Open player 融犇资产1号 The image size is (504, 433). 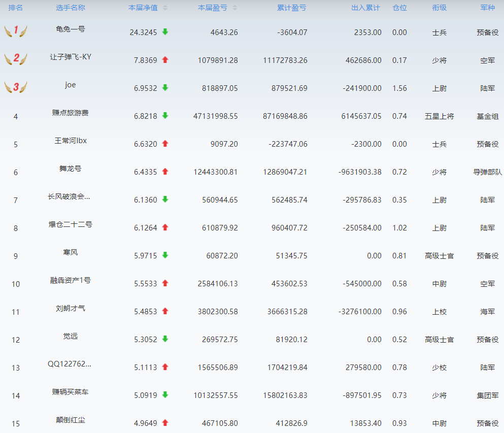(71, 280)
